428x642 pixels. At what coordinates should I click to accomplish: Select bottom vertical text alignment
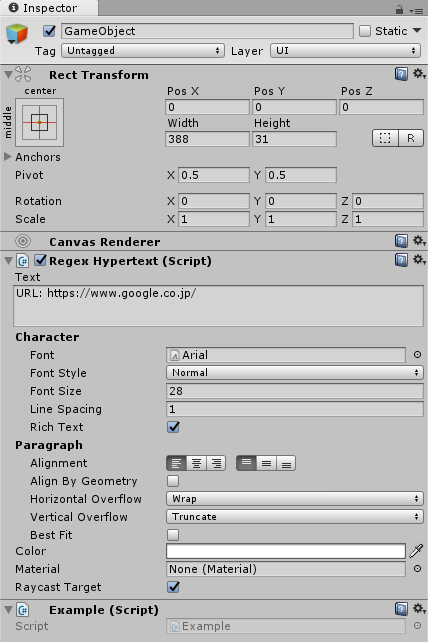point(286,463)
